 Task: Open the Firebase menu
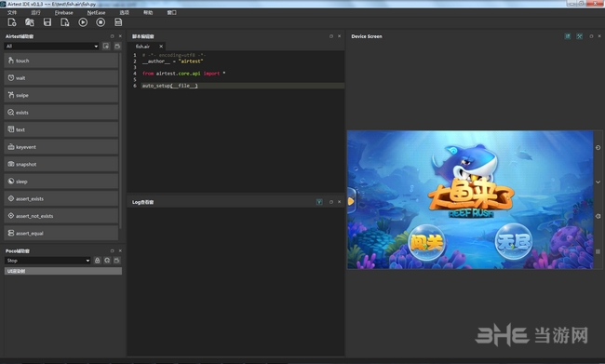coord(63,13)
